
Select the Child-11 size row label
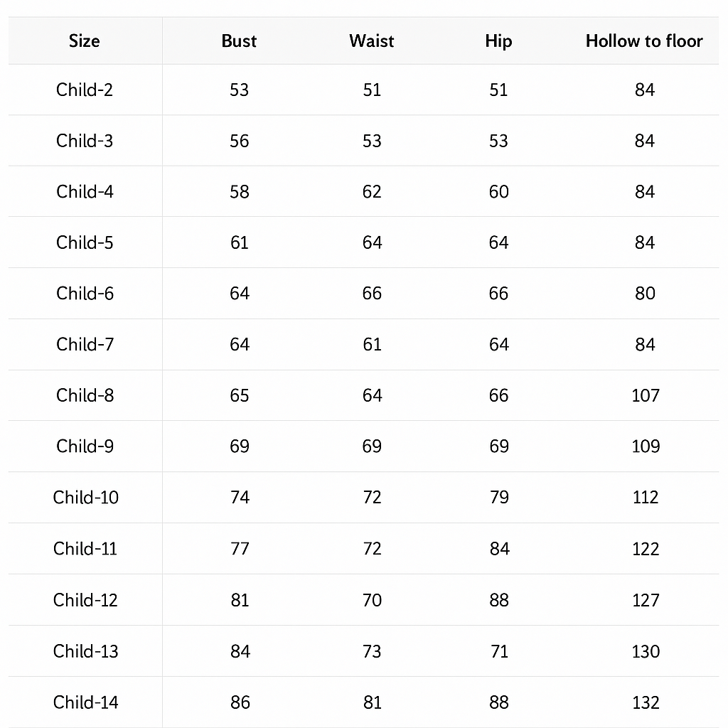pos(85,548)
